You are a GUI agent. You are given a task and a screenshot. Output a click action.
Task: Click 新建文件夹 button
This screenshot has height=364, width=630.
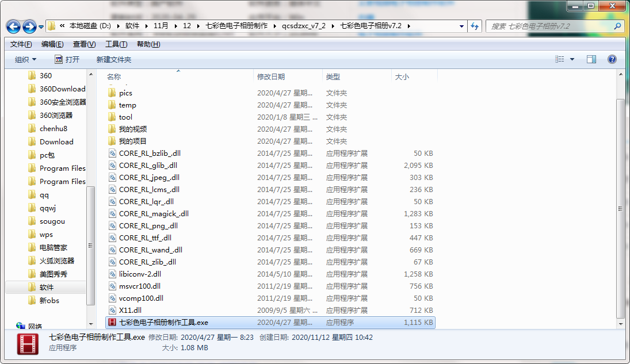114,59
